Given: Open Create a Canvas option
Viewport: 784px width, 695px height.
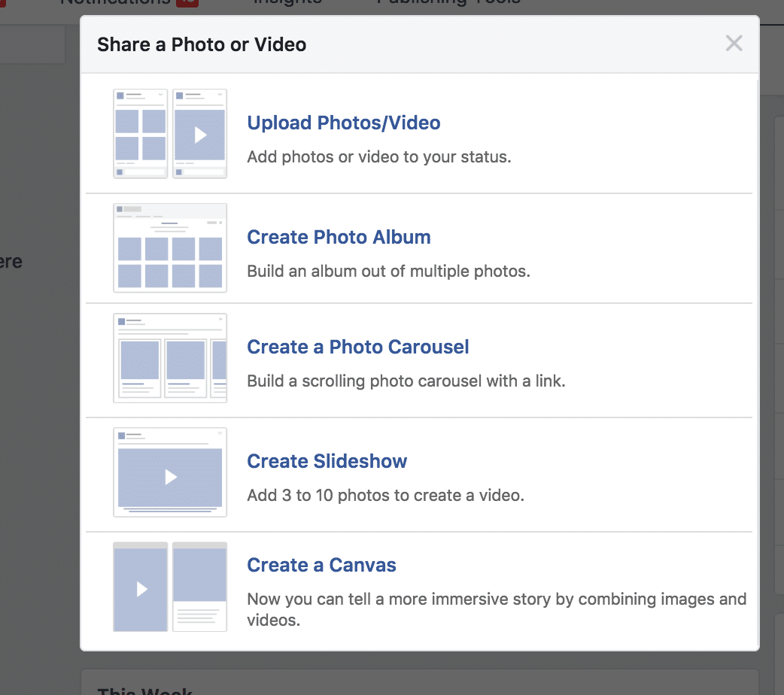Looking at the screenshot, I should point(321,565).
